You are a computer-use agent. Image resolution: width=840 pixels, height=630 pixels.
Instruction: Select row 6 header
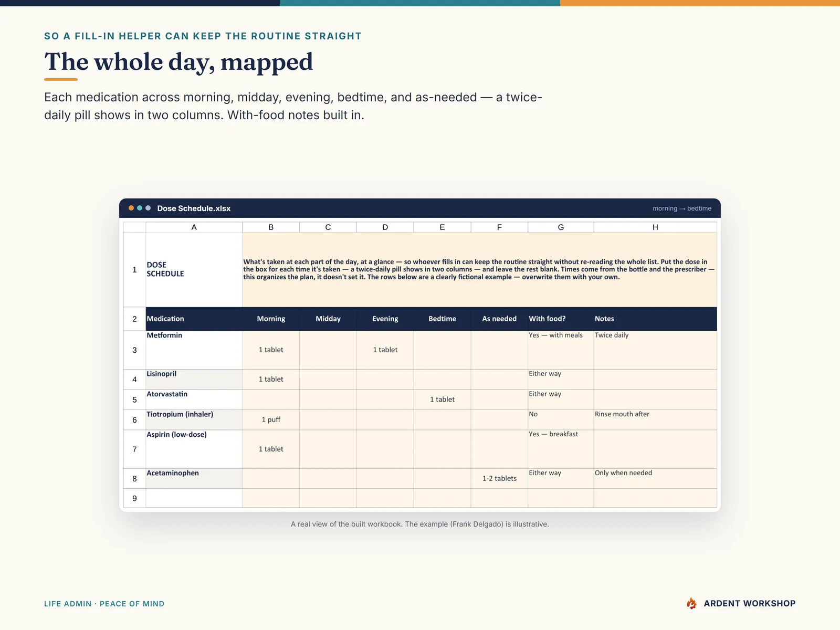[134, 420]
